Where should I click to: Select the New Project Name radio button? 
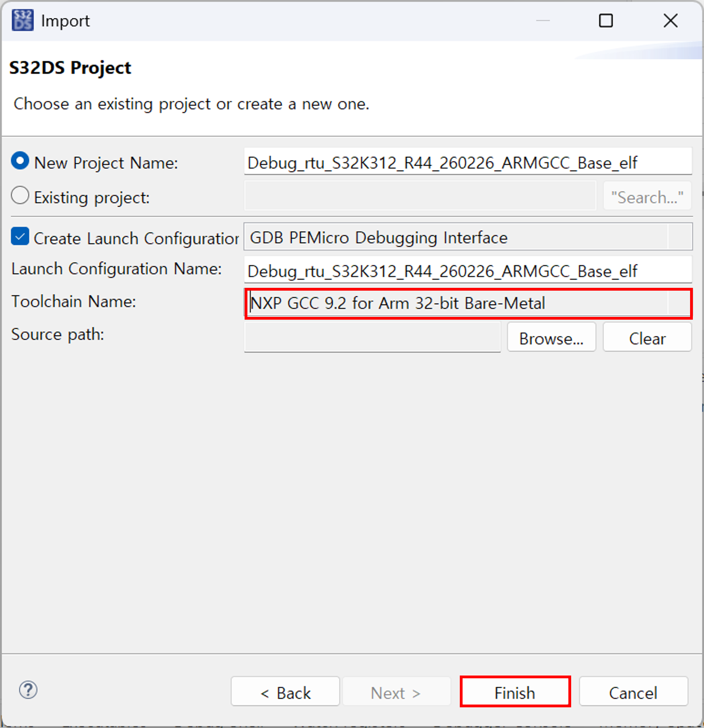click(20, 161)
